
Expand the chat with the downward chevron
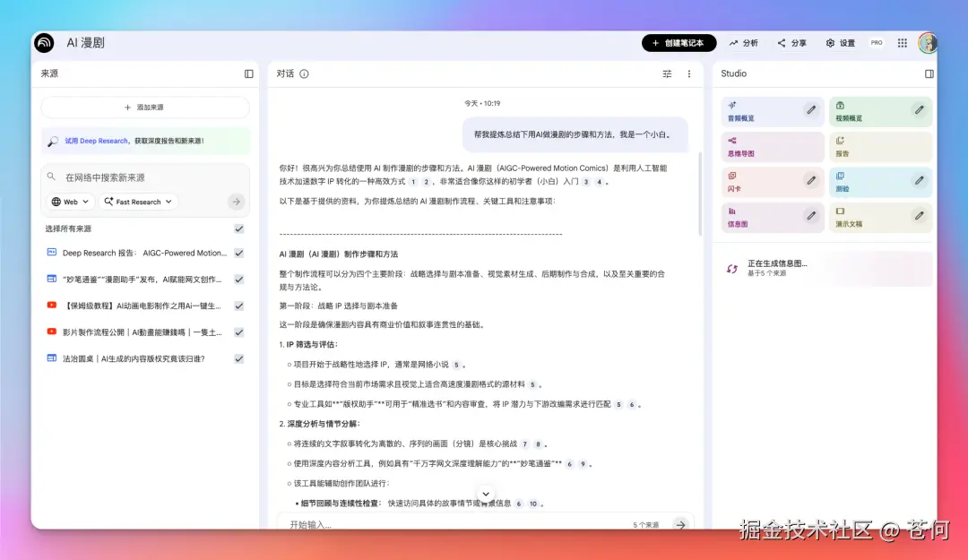[x=486, y=494]
